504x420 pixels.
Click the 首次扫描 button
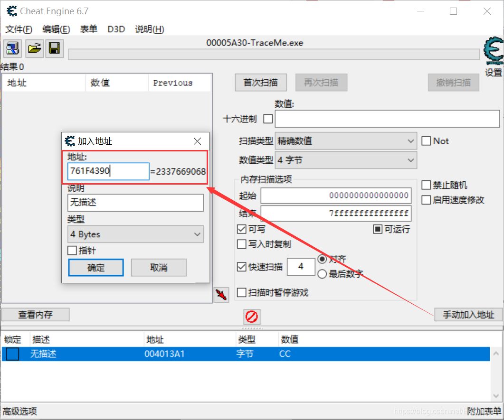click(x=261, y=83)
